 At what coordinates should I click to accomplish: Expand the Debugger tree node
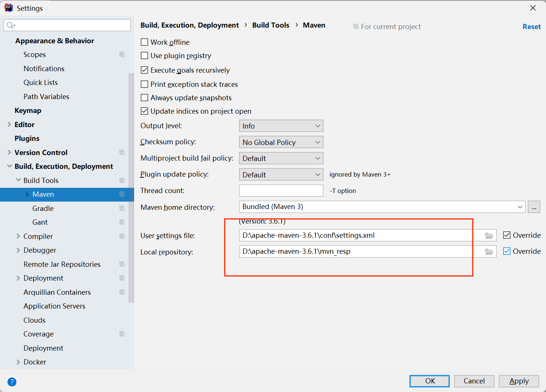pyautogui.click(x=18, y=250)
